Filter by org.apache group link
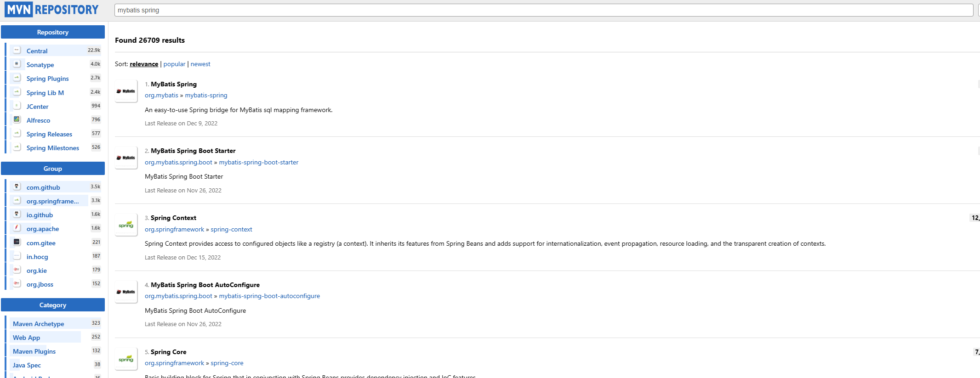This screenshot has height=378, width=980. tap(43, 229)
